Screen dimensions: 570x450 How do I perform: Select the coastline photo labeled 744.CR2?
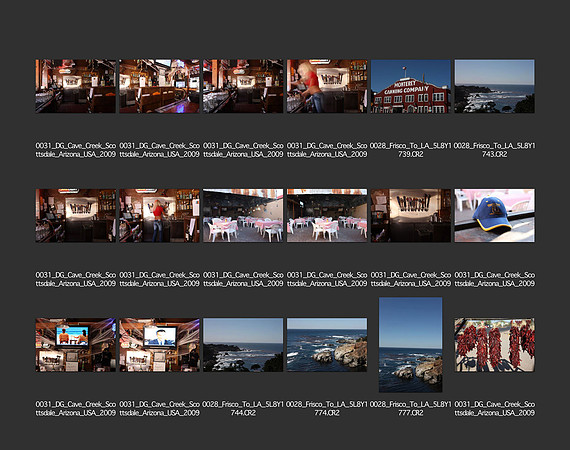point(243,345)
